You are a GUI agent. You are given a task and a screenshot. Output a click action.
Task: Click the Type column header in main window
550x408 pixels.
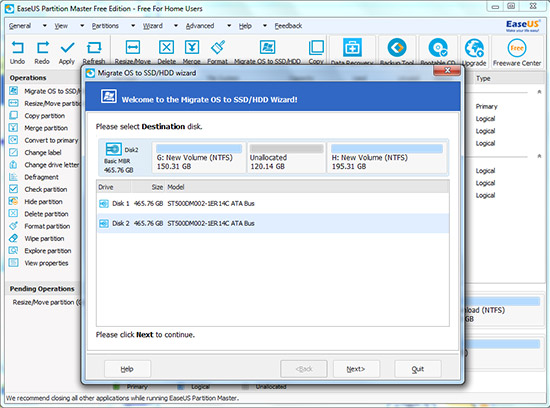tap(483, 79)
